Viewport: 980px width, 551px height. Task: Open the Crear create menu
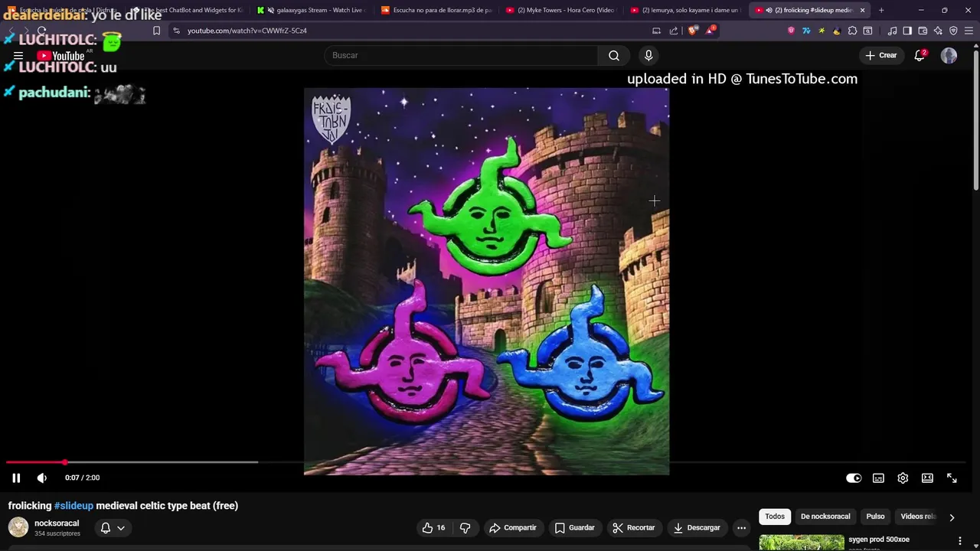tap(880, 55)
